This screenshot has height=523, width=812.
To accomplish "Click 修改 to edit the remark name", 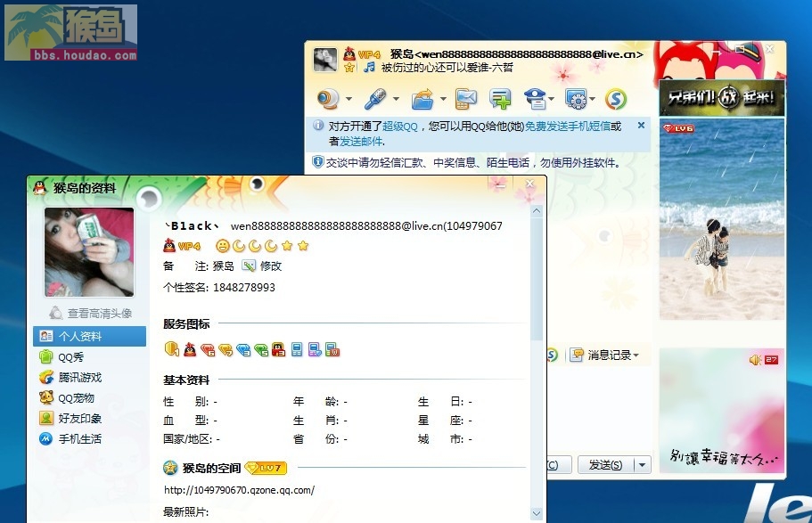I will point(271,266).
